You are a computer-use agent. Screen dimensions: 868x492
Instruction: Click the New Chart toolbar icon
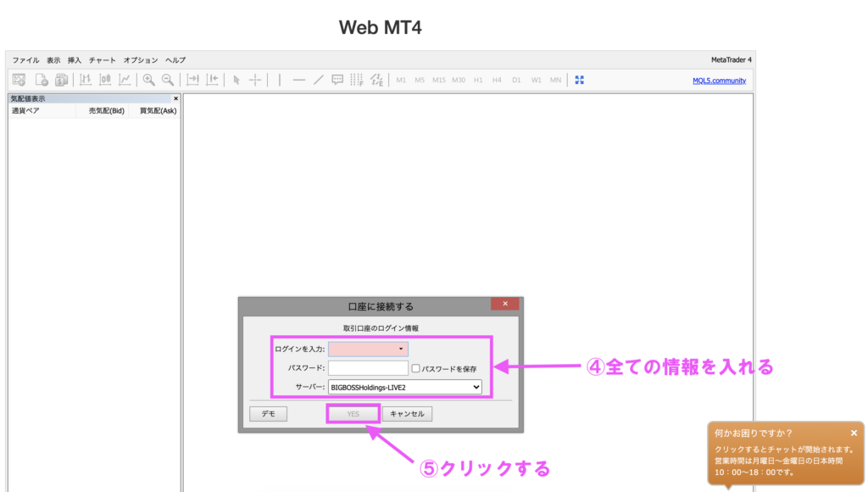19,80
